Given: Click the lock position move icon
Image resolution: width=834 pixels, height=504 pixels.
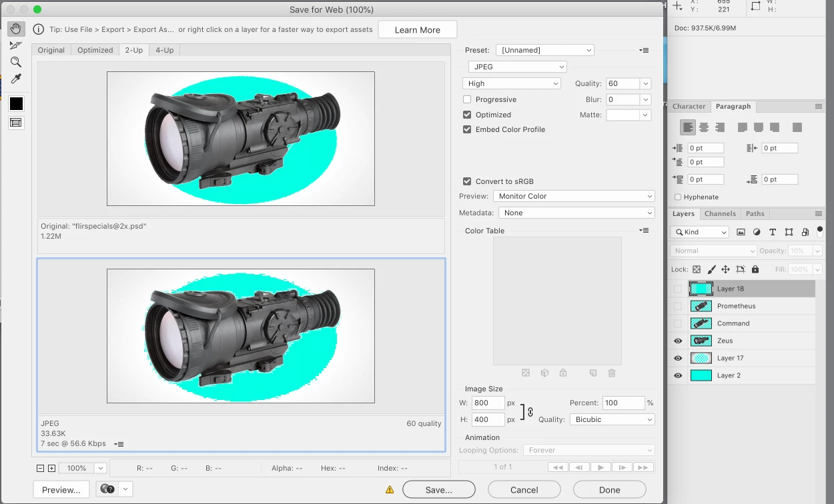Looking at the screenshot, I should (x=726, y=269).
